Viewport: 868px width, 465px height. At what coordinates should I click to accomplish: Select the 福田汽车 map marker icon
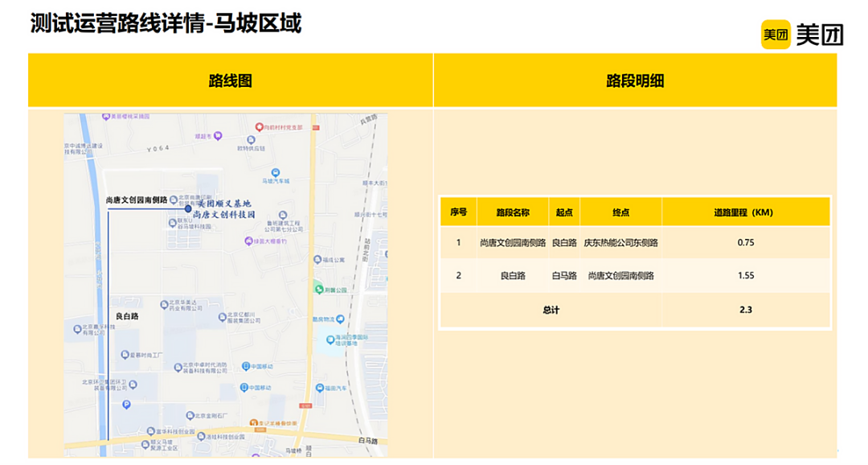pyautogui.click(x=319, y=388)
